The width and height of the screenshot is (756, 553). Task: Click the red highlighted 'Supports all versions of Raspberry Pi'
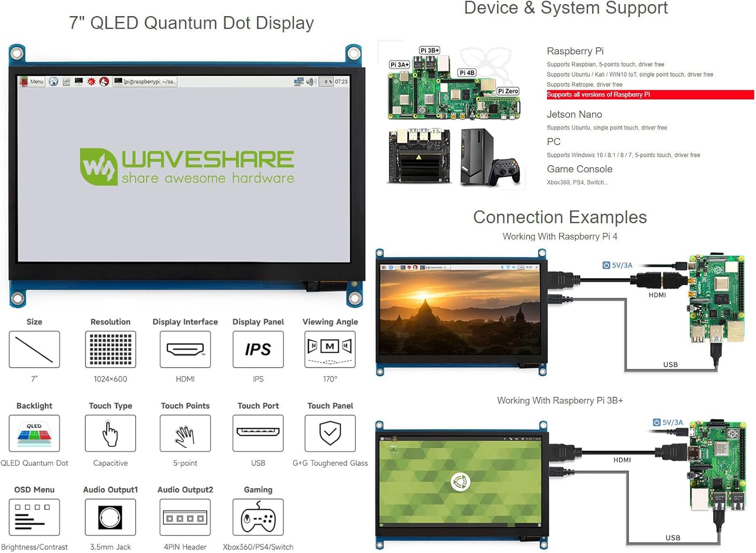point(650,95)
